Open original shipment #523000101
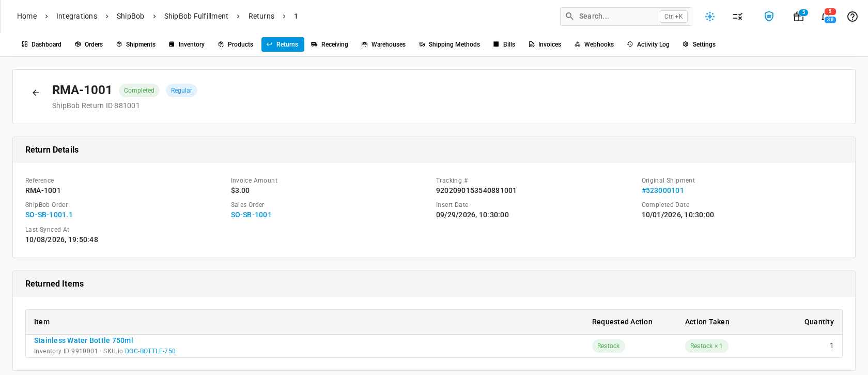 click(663, 190)
